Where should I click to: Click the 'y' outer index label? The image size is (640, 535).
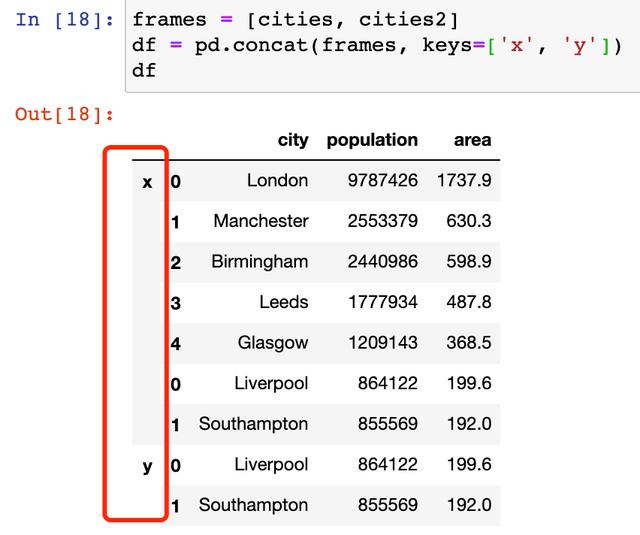(x=147, y=466)
